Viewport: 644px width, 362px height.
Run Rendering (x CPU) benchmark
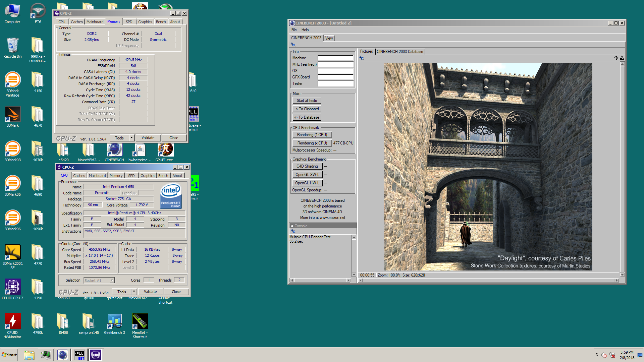tap(312, 143)
